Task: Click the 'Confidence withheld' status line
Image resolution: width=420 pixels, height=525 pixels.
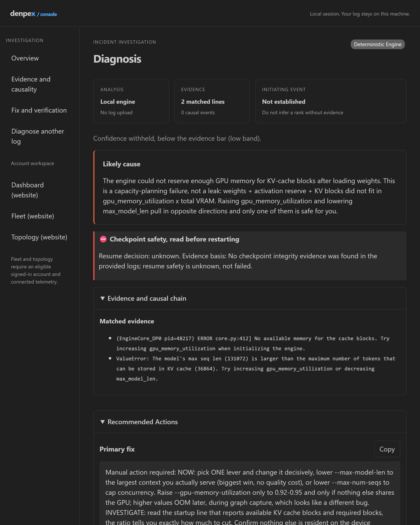Action: (177, 138)
